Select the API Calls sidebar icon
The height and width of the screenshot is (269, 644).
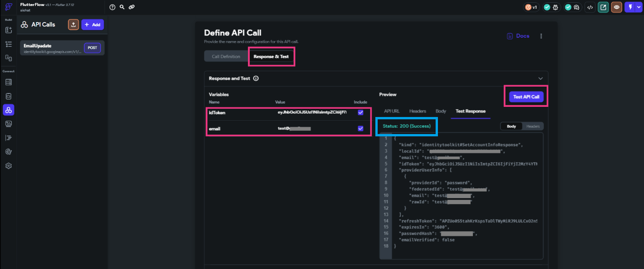tap(8, 110)
